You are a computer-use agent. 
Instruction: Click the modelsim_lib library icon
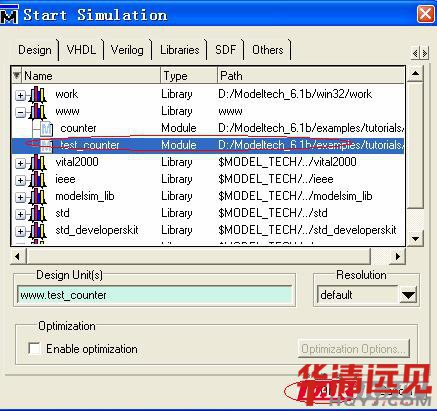tap(38, 197)
